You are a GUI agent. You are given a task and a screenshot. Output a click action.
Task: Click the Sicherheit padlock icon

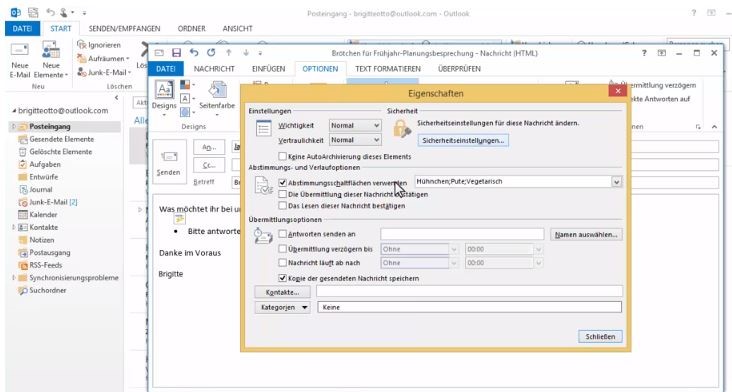pyautogui.click(x=401, y=129)
